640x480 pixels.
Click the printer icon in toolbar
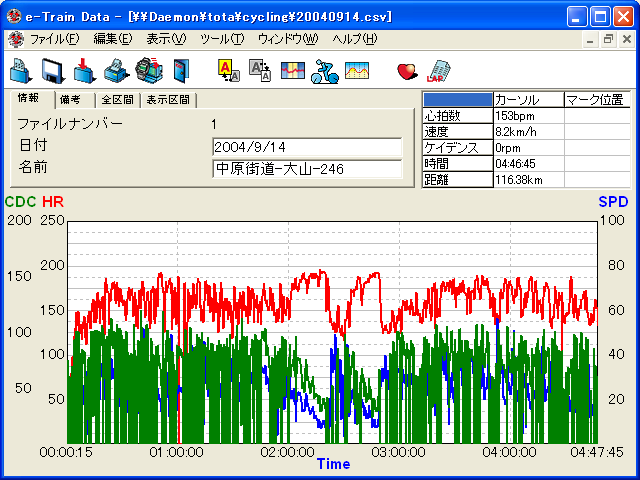point(117,70)
